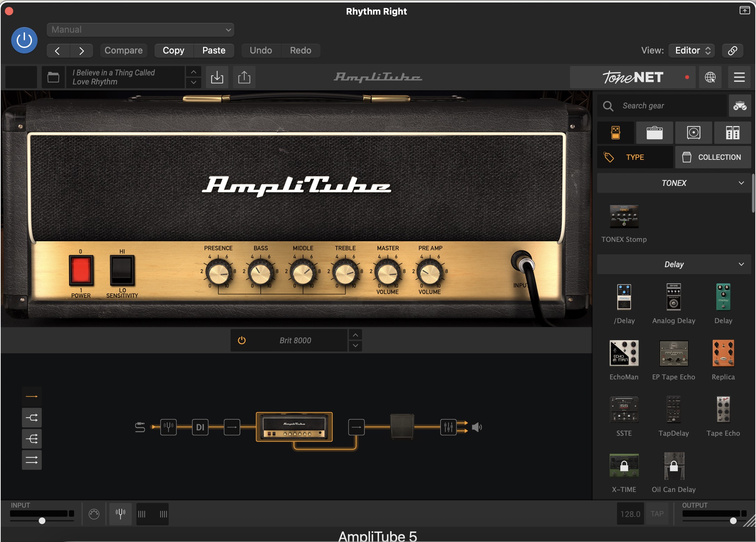Click the globe web icon
Viewport: 756px width, 542px height.
(710, 77)
